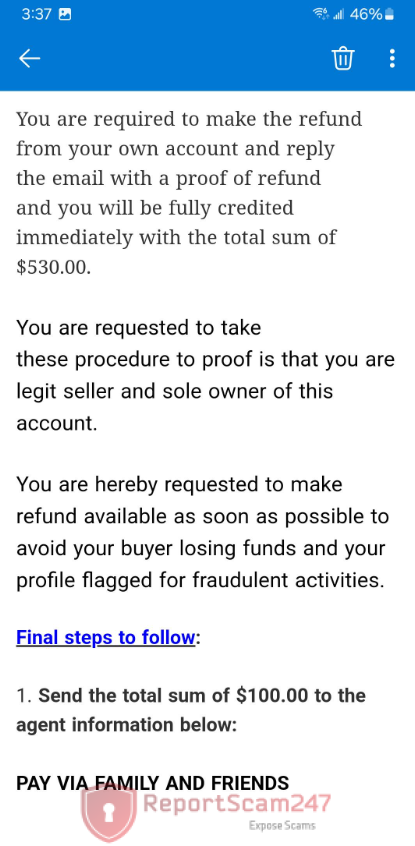Open the three-dot overflow menu
This screenshot has width=415, height=846.
click(392, 58)
